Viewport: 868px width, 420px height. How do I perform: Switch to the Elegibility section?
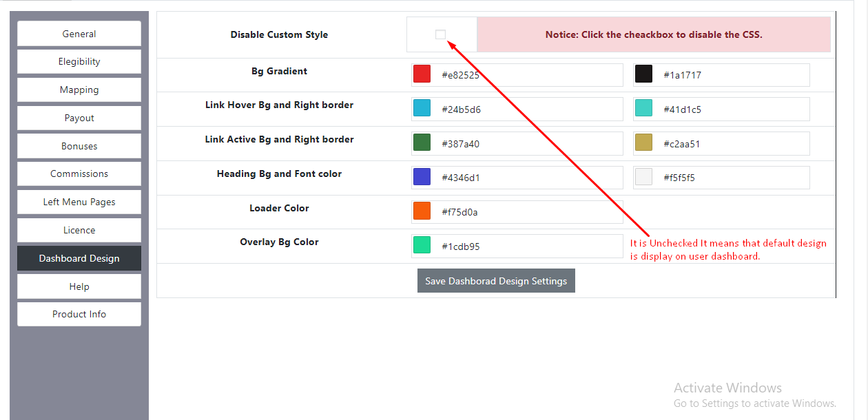click(79, 61)
